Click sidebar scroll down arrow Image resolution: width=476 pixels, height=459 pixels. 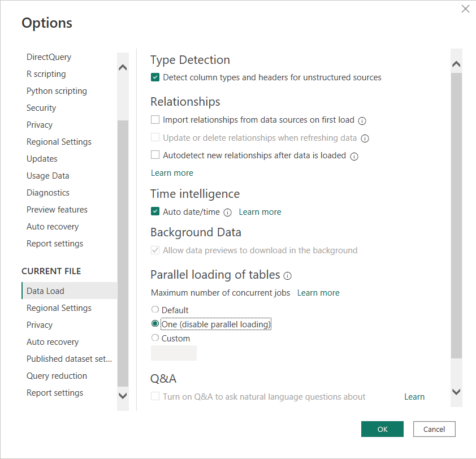point(123,396)
